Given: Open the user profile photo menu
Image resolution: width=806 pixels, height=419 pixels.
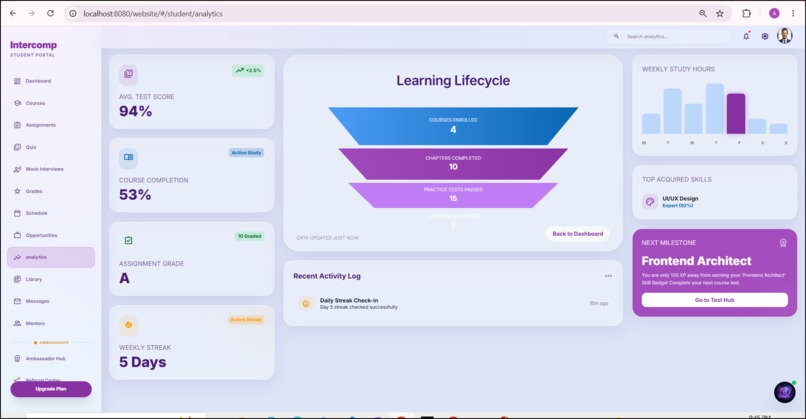Looking at the screenshot, I should (784, 35).
